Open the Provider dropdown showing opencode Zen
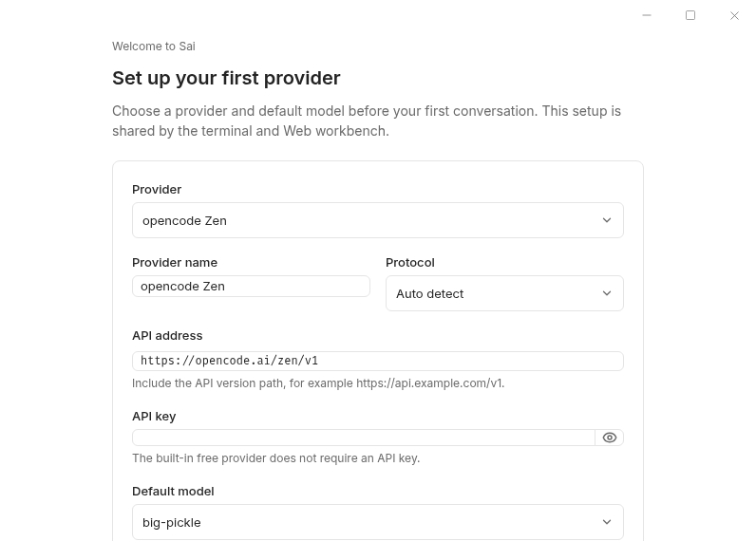Screen dimensions: 756x541 pyautogui.click(x=377, y=220)
